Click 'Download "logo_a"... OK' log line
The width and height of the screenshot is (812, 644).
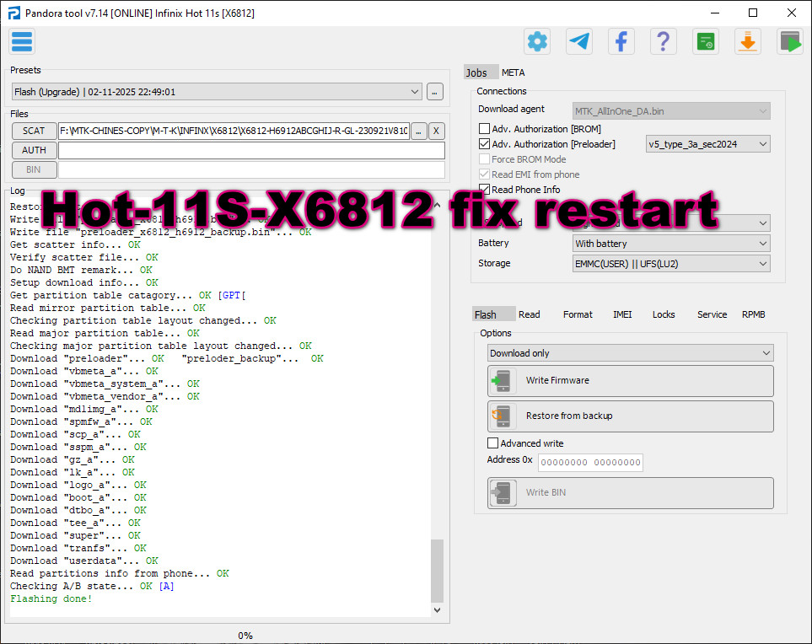click(x=78, y=485)
